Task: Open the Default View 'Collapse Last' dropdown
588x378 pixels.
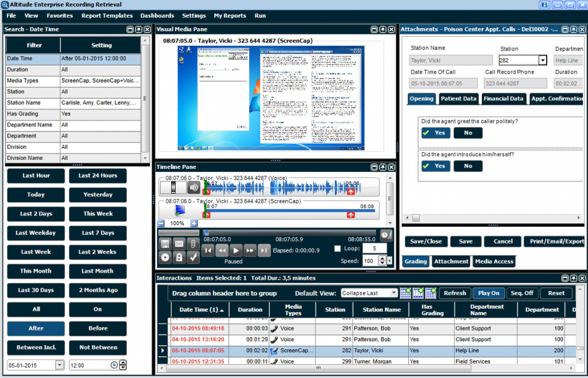Action: 395,293
